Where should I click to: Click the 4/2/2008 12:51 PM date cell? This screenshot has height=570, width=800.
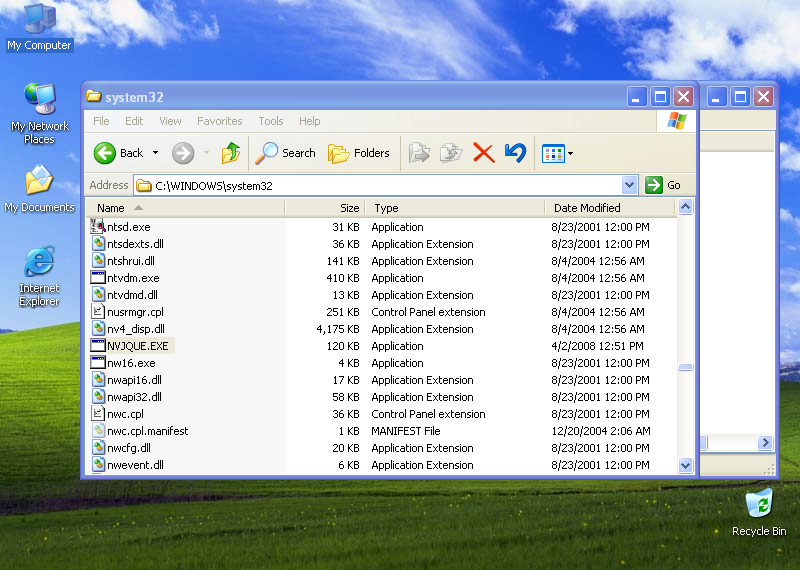tap(597, 346)
